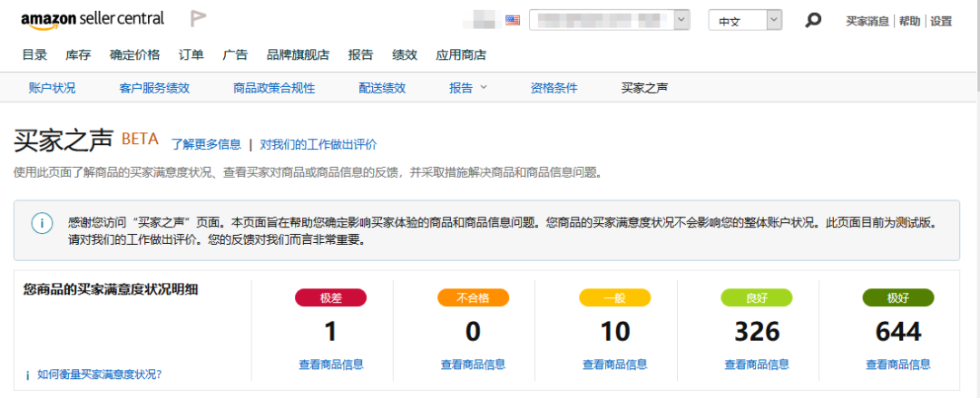
Task: View product info under 良好 count
Action: point(756,364)
